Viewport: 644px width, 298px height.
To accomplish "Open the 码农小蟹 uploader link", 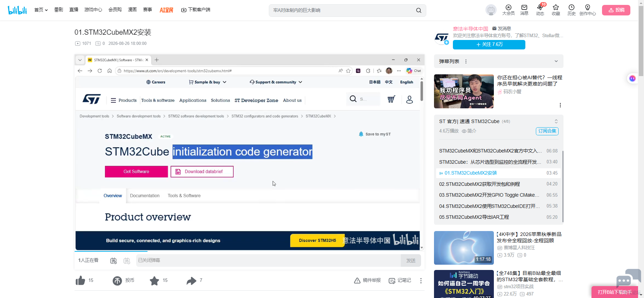I will point(512,92).
